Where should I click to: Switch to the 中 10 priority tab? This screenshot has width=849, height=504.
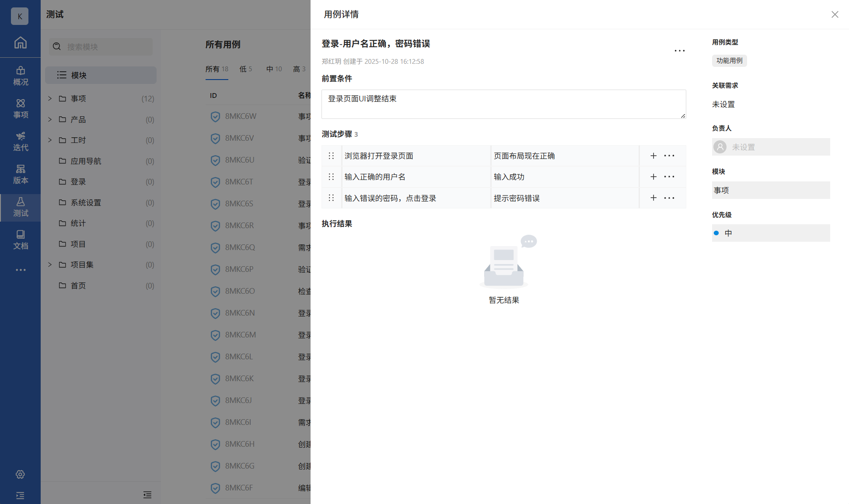point(274,69)
